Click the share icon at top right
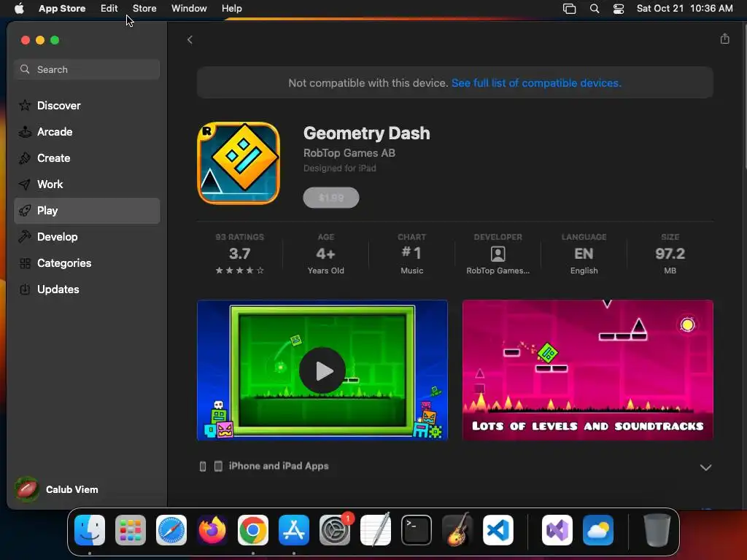747x560 pixels. [724, 39]
